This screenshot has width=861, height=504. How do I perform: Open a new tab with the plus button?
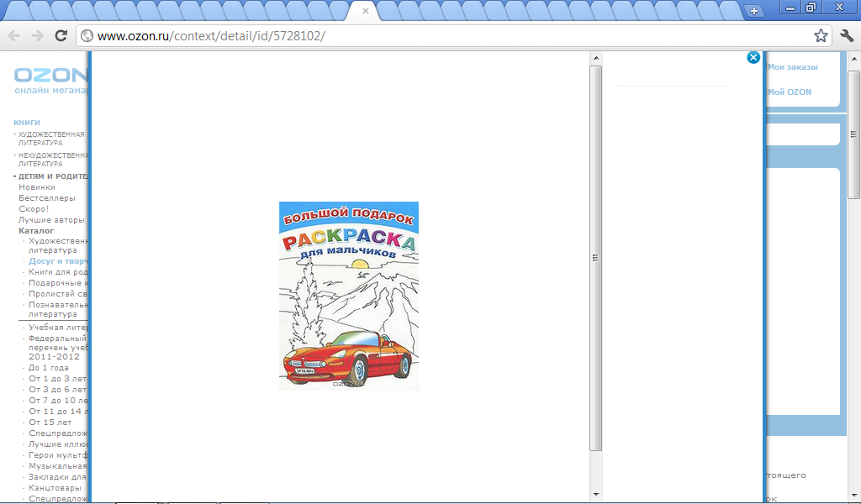point(754,10)
